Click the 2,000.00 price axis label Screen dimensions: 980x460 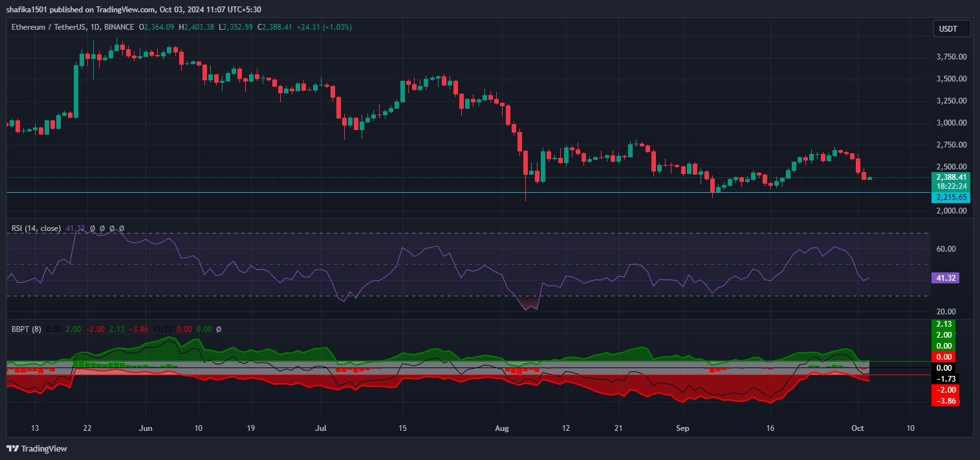tap(952, 211)
